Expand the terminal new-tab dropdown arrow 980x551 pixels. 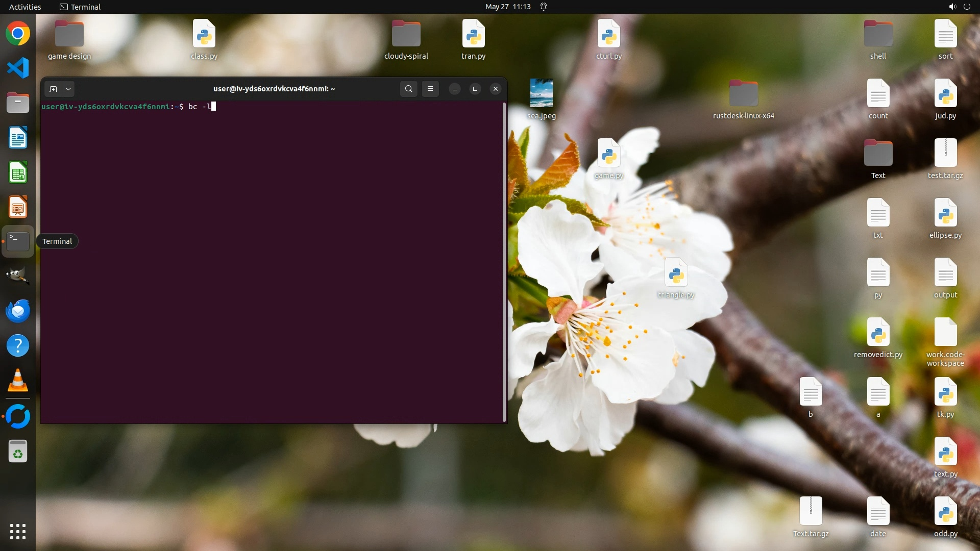68,89
